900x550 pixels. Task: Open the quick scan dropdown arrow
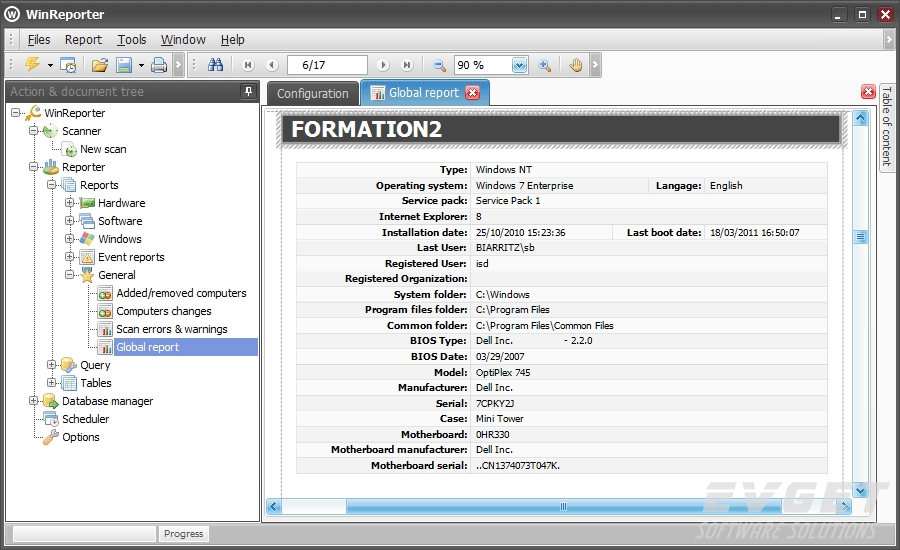click(50, 65)
